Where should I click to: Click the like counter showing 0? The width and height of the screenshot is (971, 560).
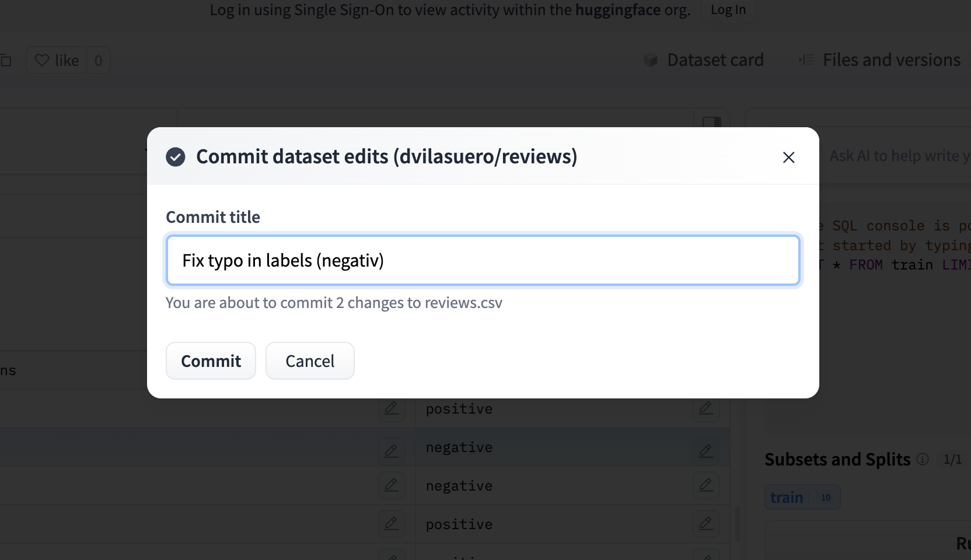point(98,60)
